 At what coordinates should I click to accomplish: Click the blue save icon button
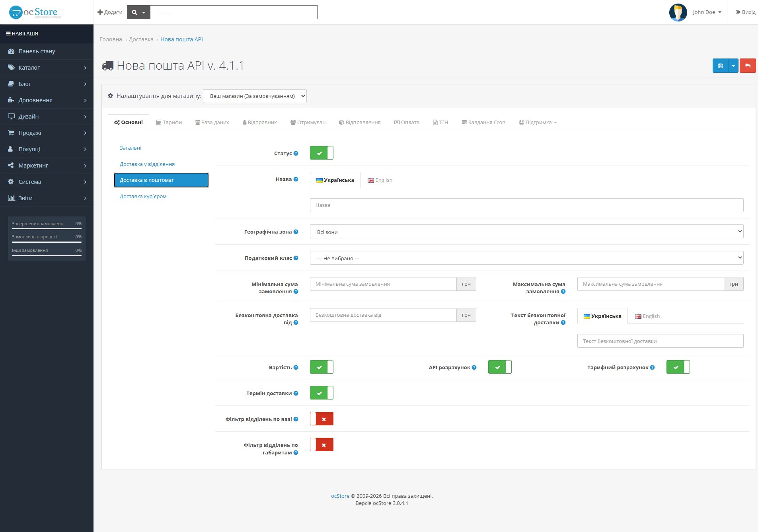tap(720, 66)
